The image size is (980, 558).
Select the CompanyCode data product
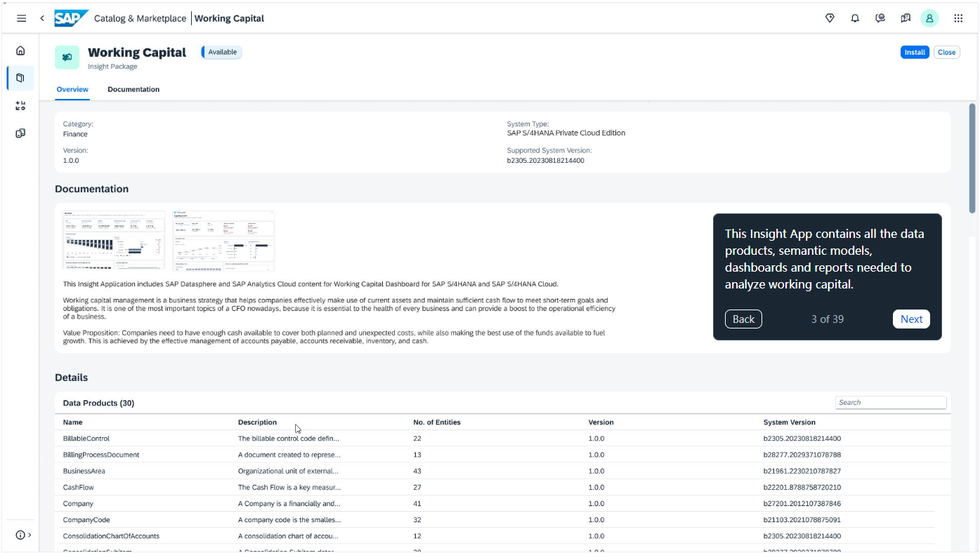pos(503,520)
